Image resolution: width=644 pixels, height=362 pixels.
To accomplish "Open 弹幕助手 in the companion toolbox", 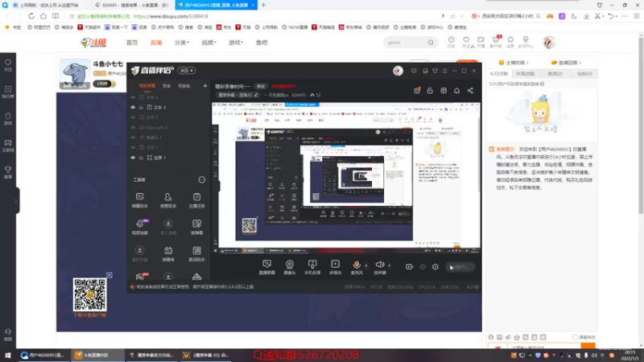I will [139, 200].
